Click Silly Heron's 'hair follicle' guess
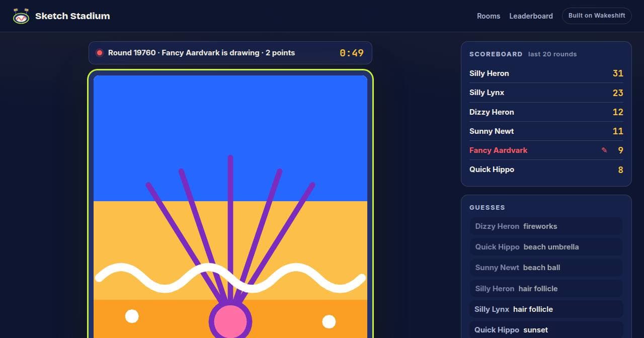Viewport: 644px width, 338px height. tap(546, 289)
